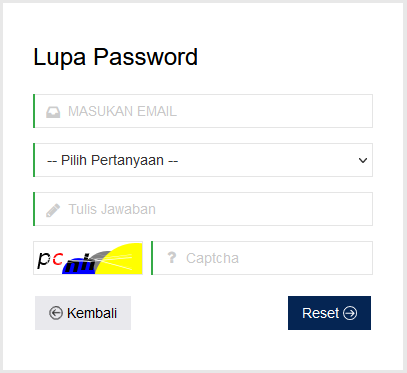Screen dimensions: 407x373
Task: Click the blue shape in the captcha image
Action: [78, 267]
